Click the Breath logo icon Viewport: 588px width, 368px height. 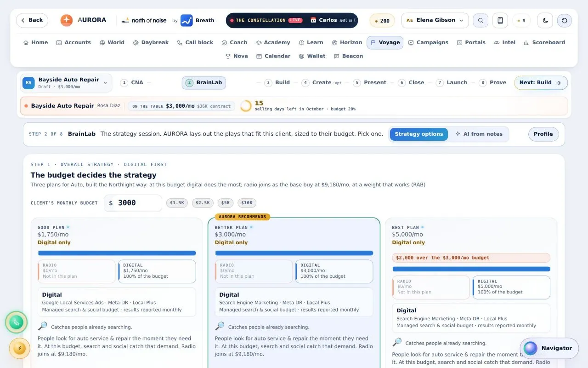pos(187,20)
